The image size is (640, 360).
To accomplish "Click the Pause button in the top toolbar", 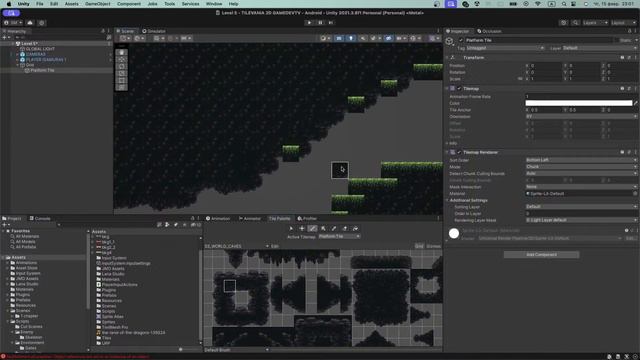I will tap(320, 23).
